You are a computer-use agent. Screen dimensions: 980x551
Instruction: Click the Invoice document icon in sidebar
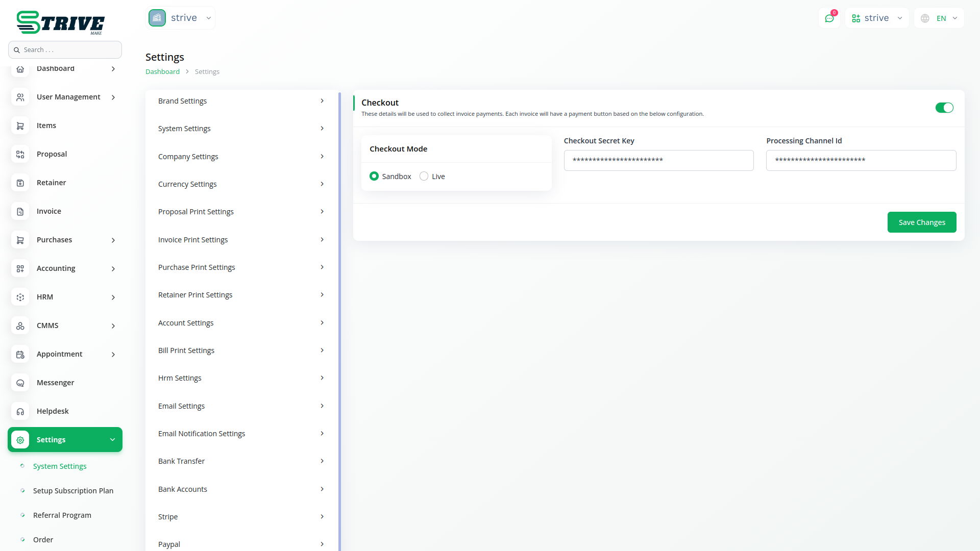(x=20, y=211)
